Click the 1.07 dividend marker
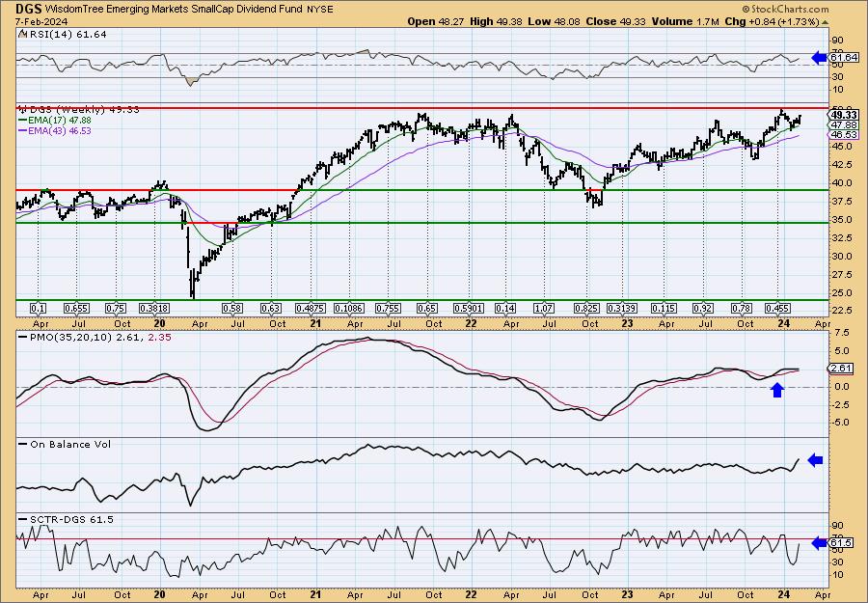The image size is (868, 603). point(544,309)
